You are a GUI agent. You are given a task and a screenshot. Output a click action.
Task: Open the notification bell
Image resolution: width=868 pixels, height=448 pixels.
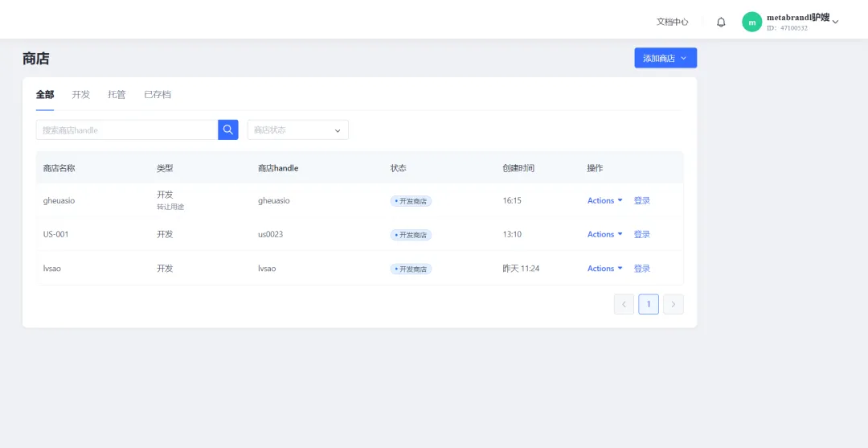coord(721,23)
